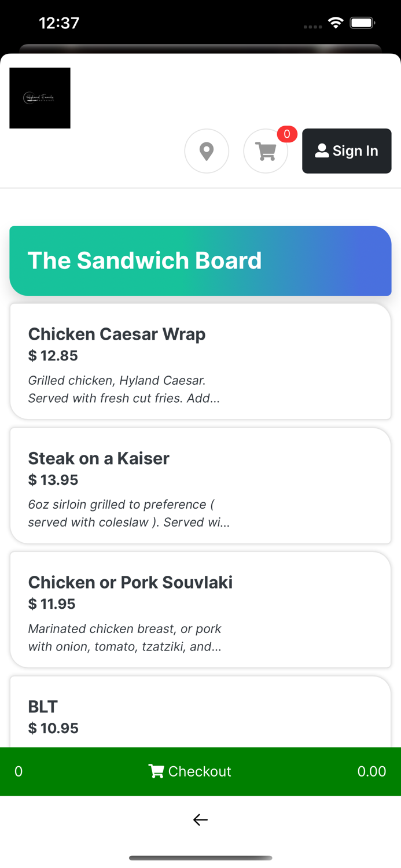Tap the red cart count badge
401x868 pixels.
pyautogui.click(x=287, y=134)
